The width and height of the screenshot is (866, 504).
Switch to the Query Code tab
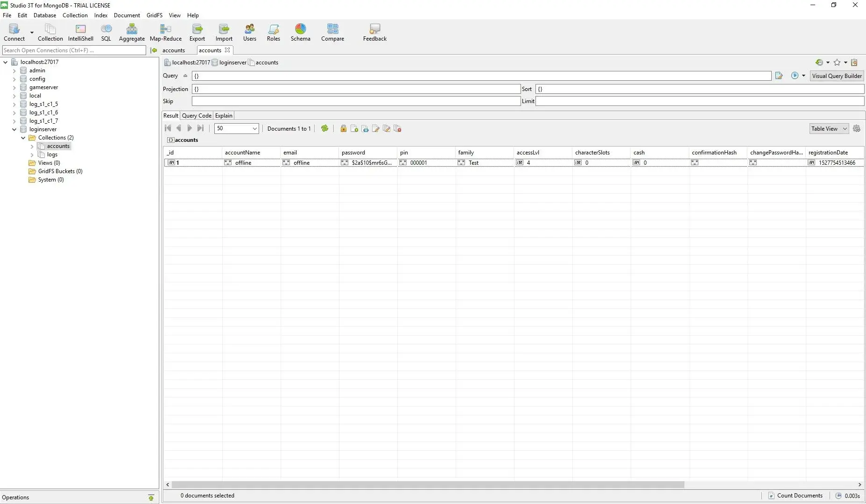tap(197, 115)
